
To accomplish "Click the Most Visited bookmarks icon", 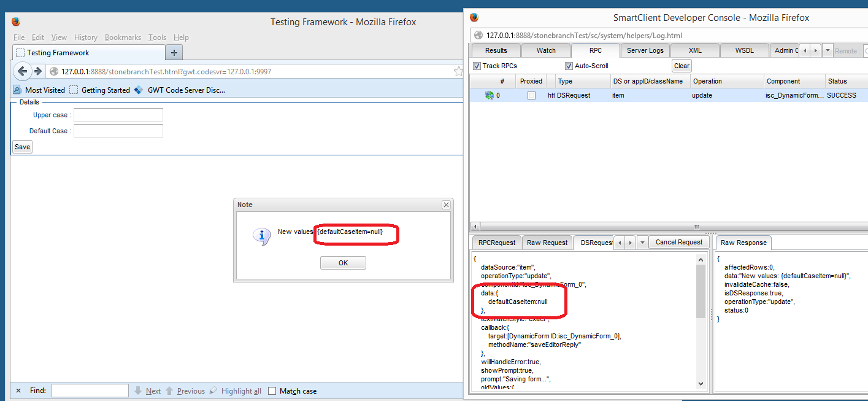I will coord(17,90).
